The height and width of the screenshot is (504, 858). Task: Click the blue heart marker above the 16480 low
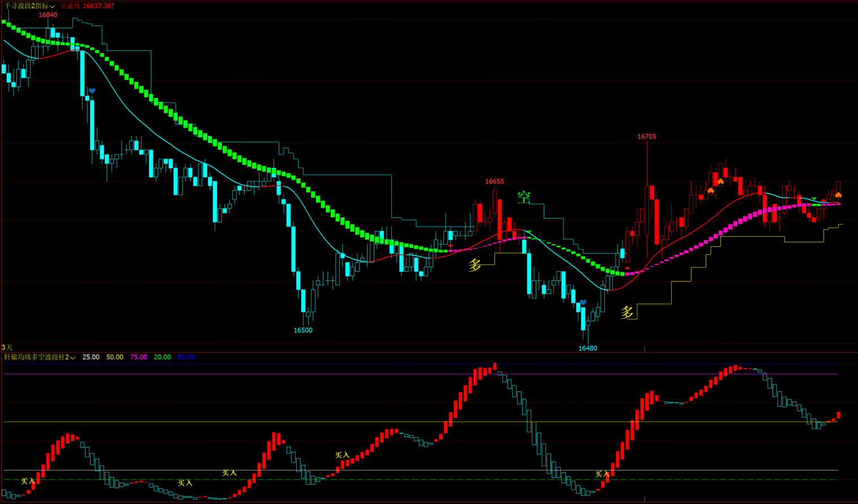click(x=583, y=303)
